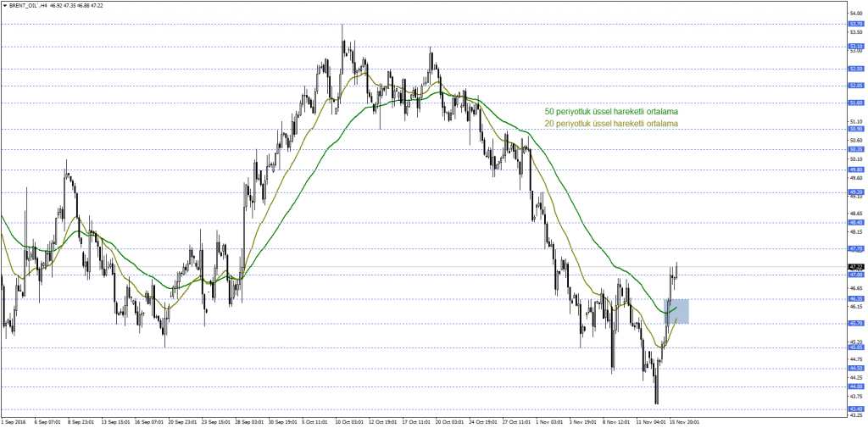Click the 3 Nov 19:01 time label
This screenshot has height=428, width=868.
(583, 421)
